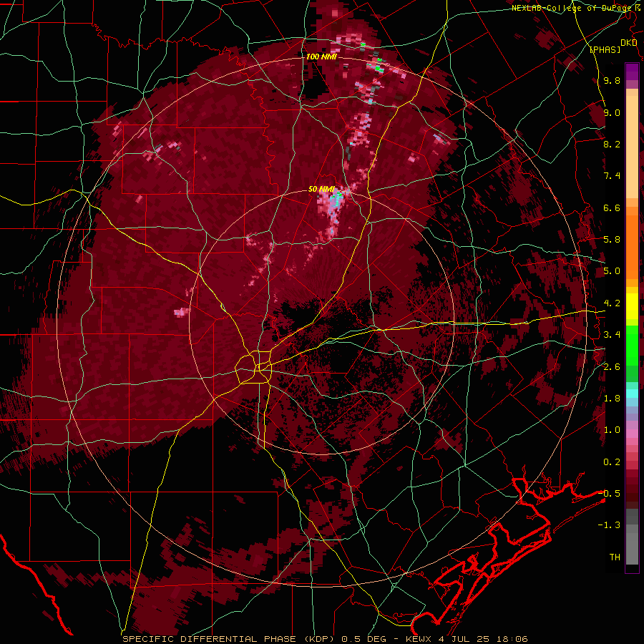Click the yellow segment of the KDP color bar
The image size is (644, 644).
pos(632,306)
